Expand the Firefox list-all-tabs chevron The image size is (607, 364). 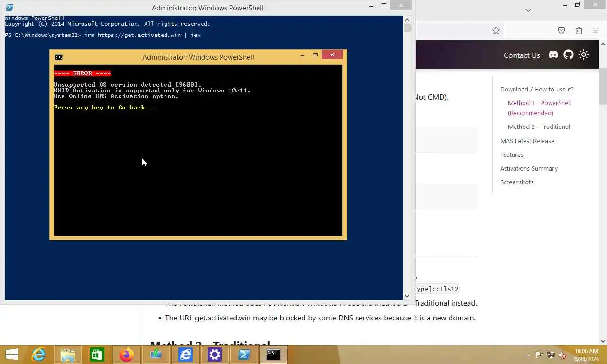click(528, 10)
